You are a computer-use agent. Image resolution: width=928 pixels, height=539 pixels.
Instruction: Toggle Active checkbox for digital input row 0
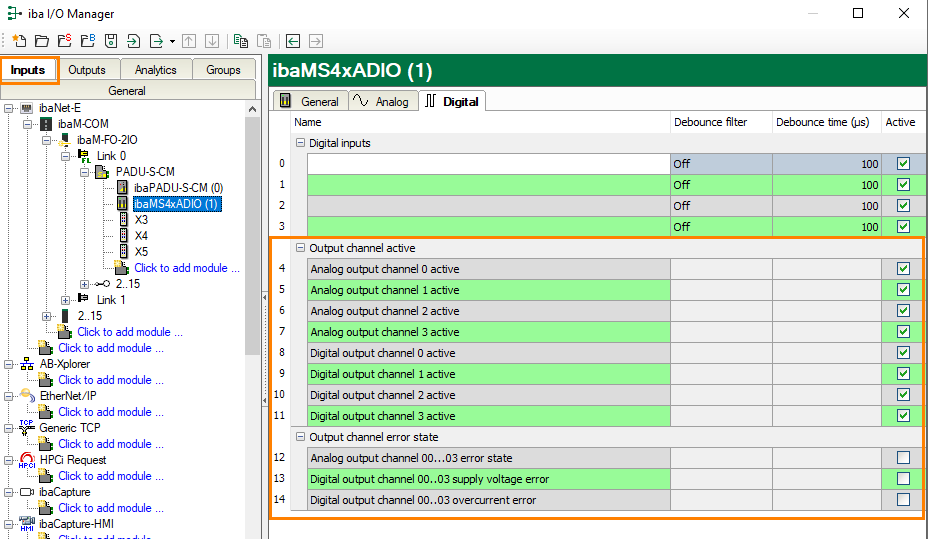[x=903, y=164]
